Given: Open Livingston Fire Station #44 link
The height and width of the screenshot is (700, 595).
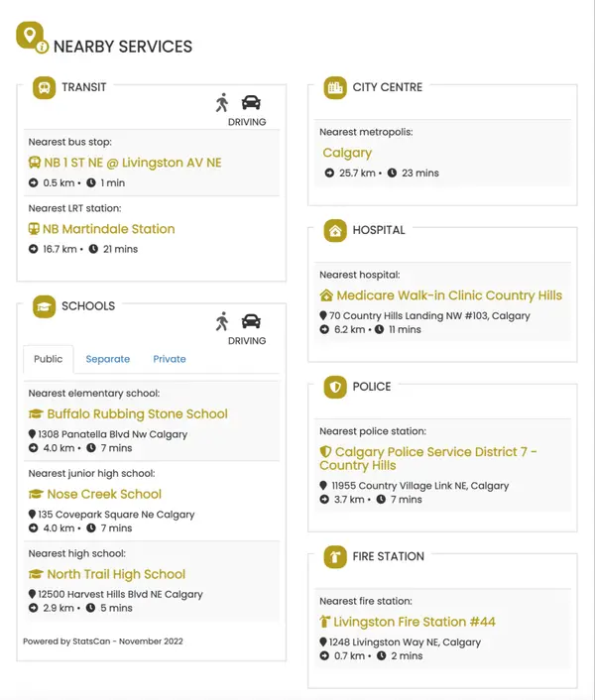Looking at the screenshot, I should (415, 623).
